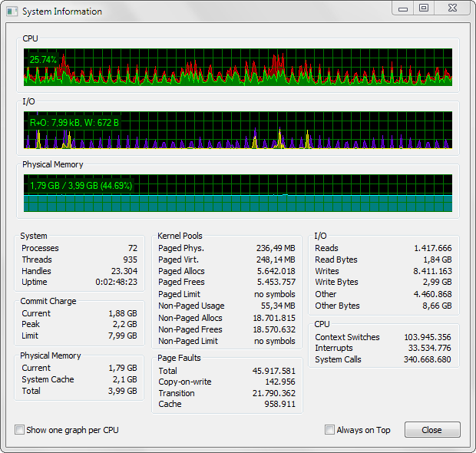
Task: Select the Processes value 72
Action: pos(133,248)
